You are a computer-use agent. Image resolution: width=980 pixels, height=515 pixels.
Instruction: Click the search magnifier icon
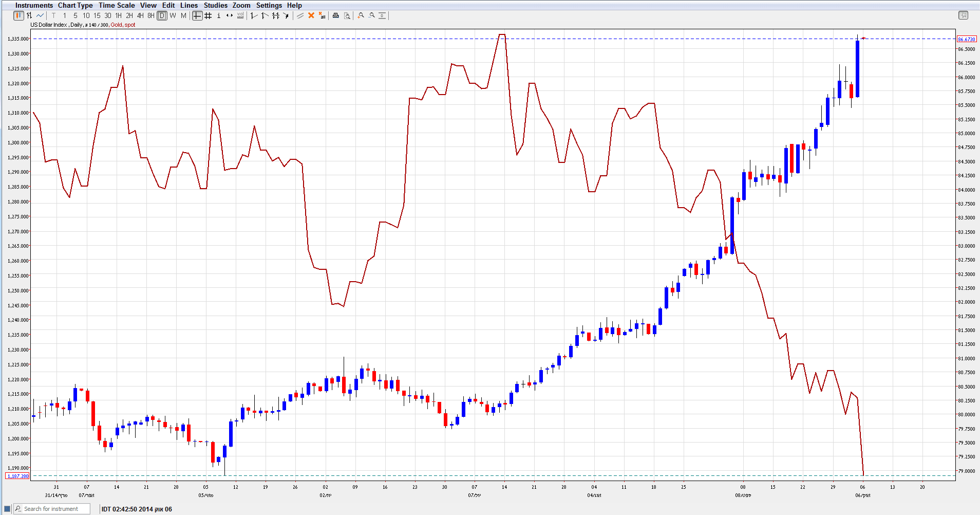point(18,509)
